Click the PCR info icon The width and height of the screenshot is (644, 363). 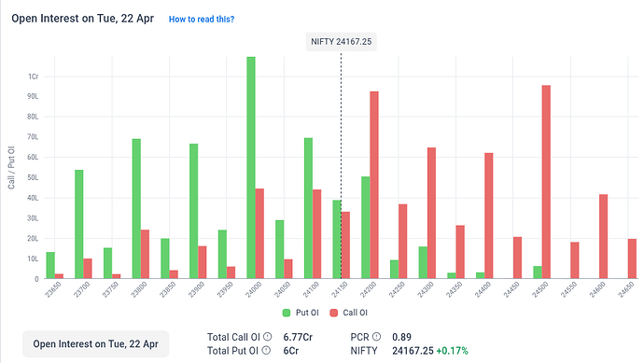(376, 337)
